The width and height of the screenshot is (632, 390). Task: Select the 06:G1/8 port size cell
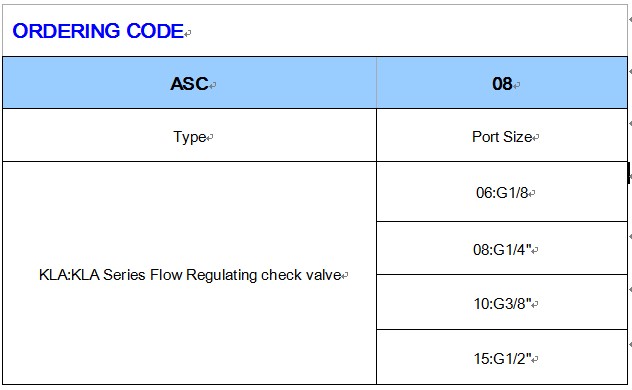point(502,192)
